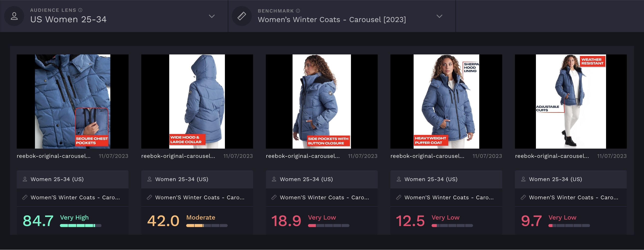The height and width of the screenshot is (250, 644).
Task: Open the US Women 25-34 audience selector
Action: 114,16
